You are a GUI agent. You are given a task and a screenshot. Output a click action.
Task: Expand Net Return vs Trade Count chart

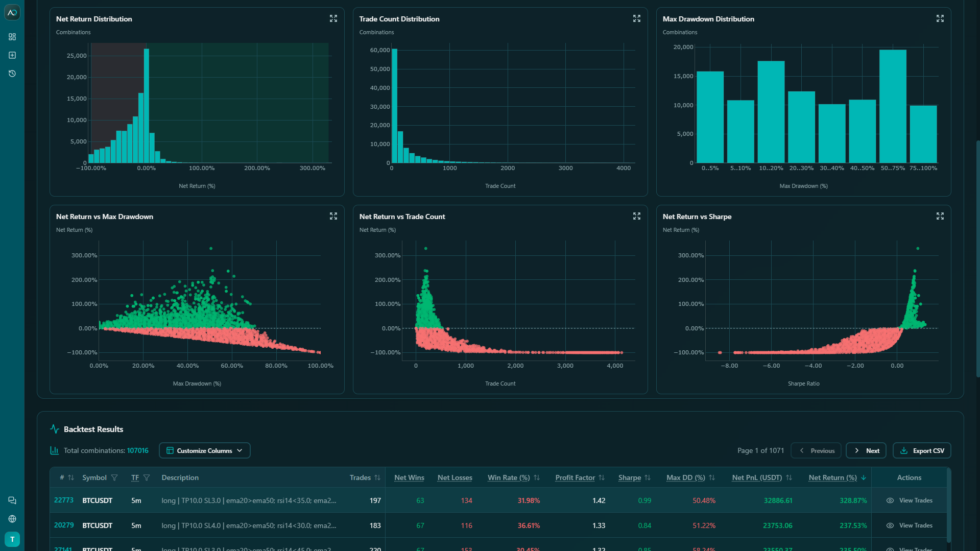637,216
